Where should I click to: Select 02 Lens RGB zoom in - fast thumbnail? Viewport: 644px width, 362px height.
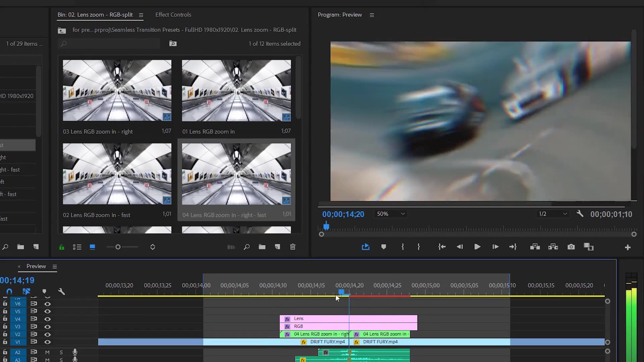click(117, 174)
